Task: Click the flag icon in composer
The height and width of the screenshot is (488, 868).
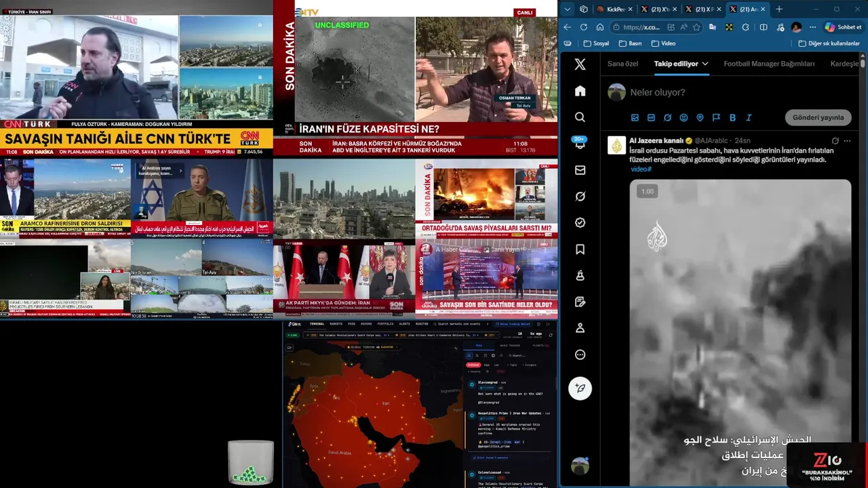Action: [716, 117]
